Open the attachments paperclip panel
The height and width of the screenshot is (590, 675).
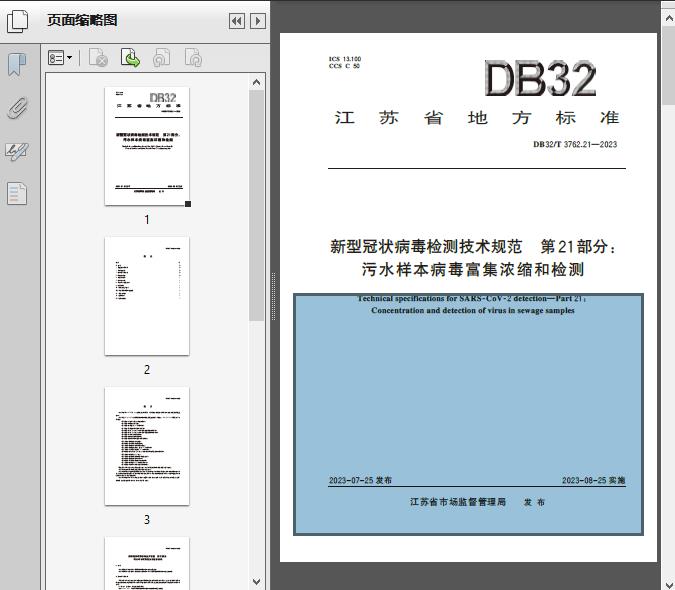click(18, 108)
